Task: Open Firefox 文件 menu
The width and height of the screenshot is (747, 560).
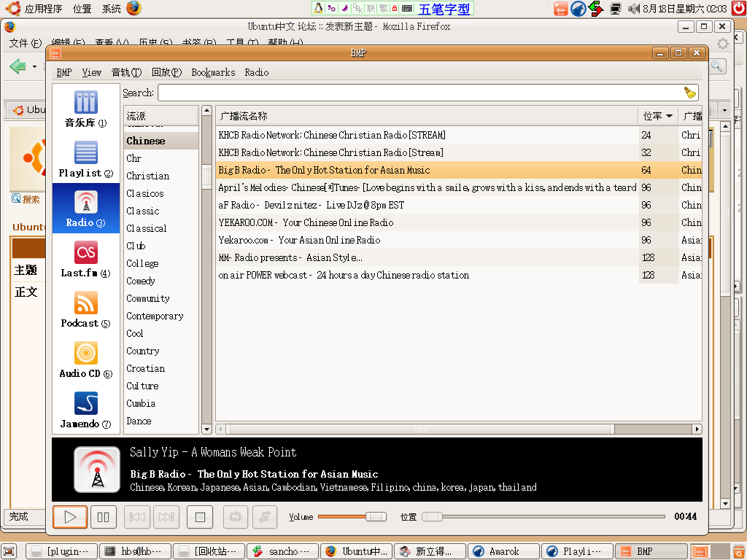Action: point(26,43)
